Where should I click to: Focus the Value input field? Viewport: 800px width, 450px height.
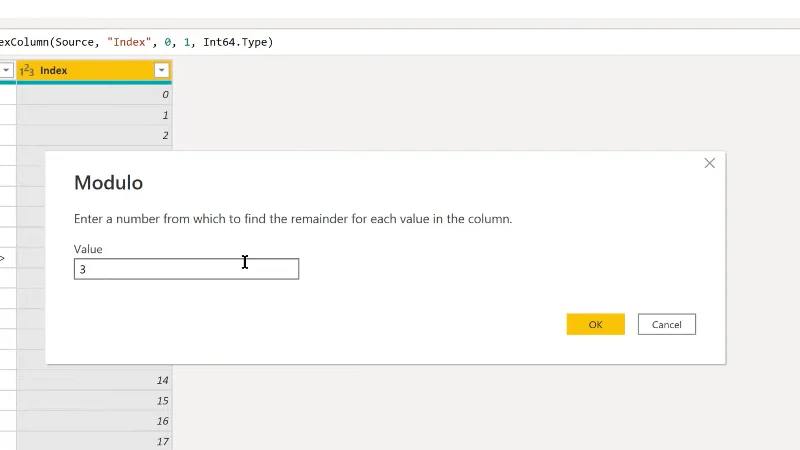(x=186, y=269)
